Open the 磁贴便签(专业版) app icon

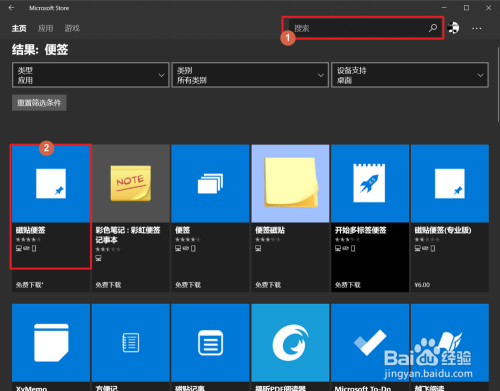(450, 183)
